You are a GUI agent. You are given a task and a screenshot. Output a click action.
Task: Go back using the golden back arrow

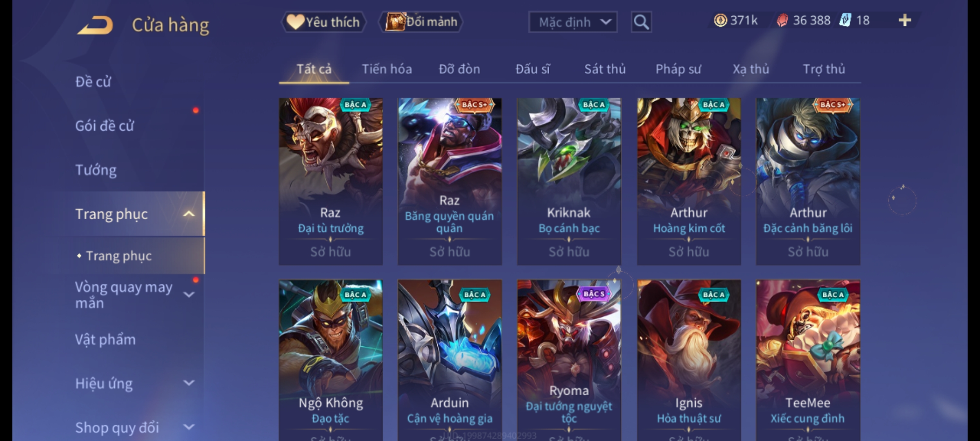coord(95,25)
